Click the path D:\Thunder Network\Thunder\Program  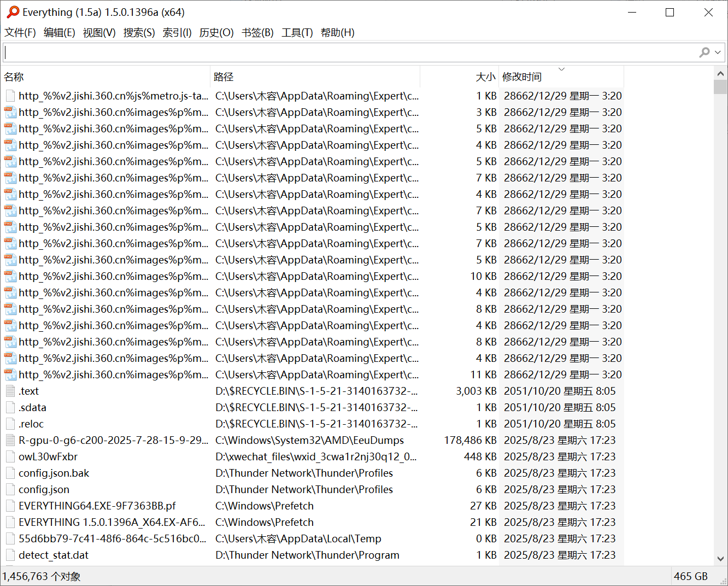coord(308,555)
